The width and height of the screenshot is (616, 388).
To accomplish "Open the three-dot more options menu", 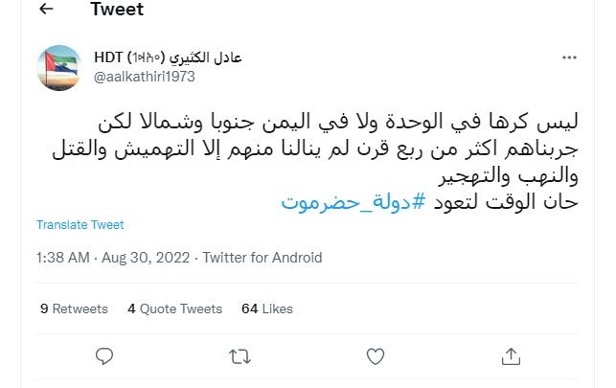I will [x=569, y=58].
